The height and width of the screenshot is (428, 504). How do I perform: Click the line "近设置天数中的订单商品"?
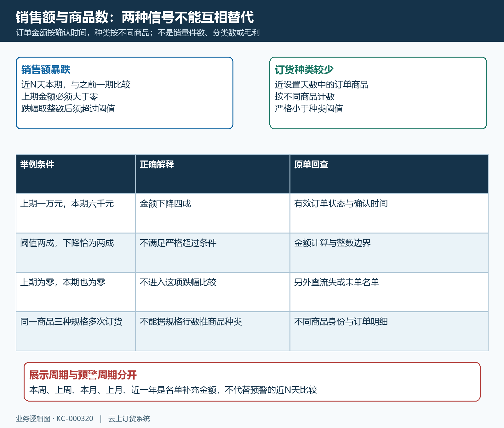coord(321,85)
